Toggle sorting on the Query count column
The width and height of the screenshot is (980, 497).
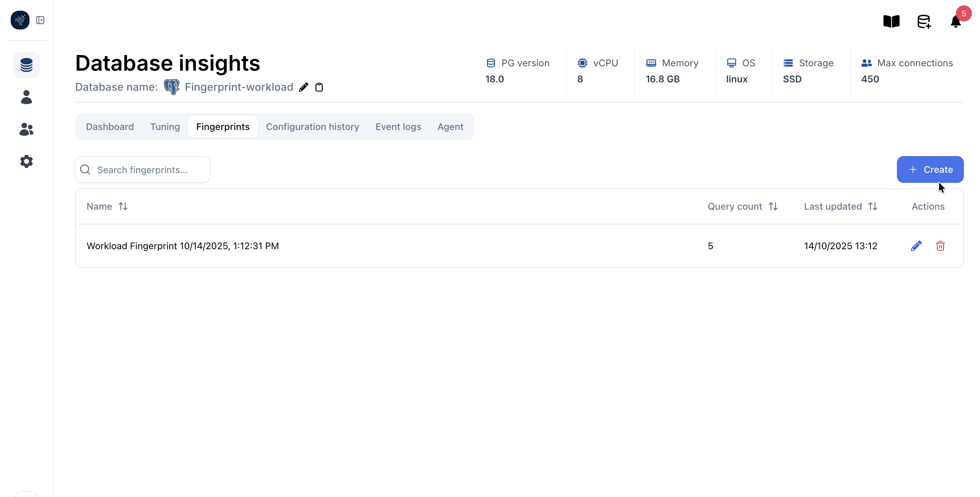coord(774,206)
